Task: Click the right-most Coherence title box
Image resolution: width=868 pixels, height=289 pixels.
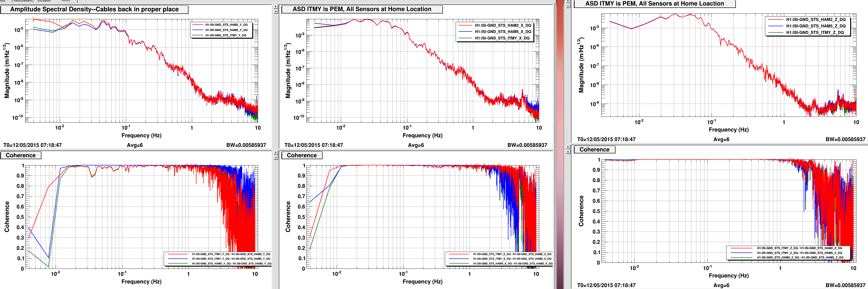Action: (594, 149)
